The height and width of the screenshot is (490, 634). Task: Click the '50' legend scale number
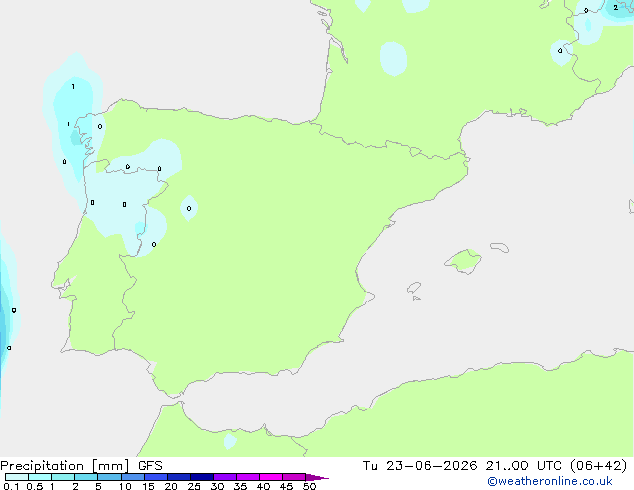(x=309, y=486)
